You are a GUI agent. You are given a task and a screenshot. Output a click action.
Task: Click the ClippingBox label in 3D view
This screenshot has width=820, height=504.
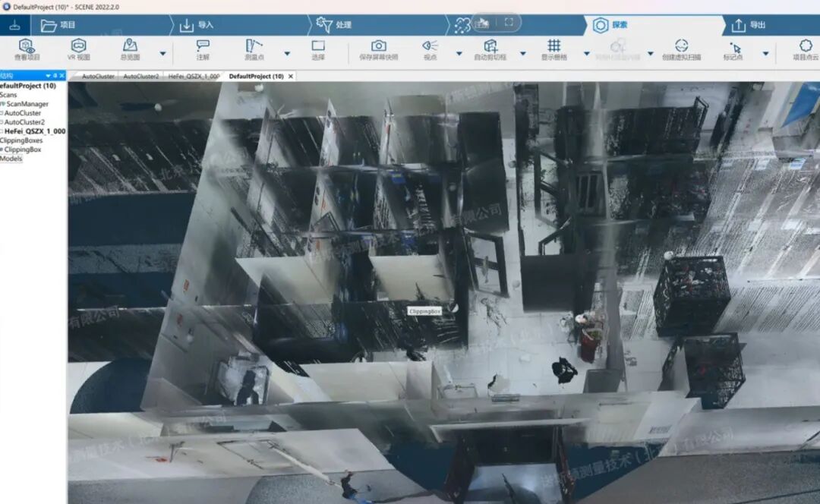424,311
